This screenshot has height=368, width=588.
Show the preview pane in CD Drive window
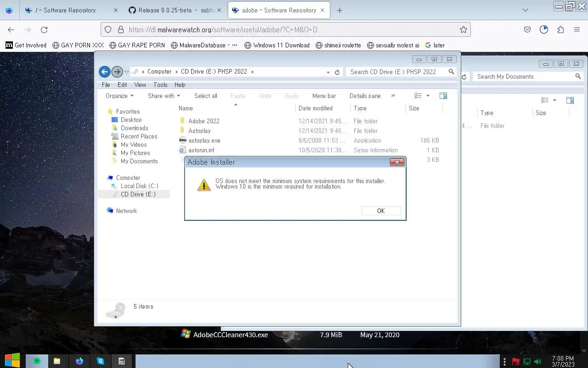point(443,96)
